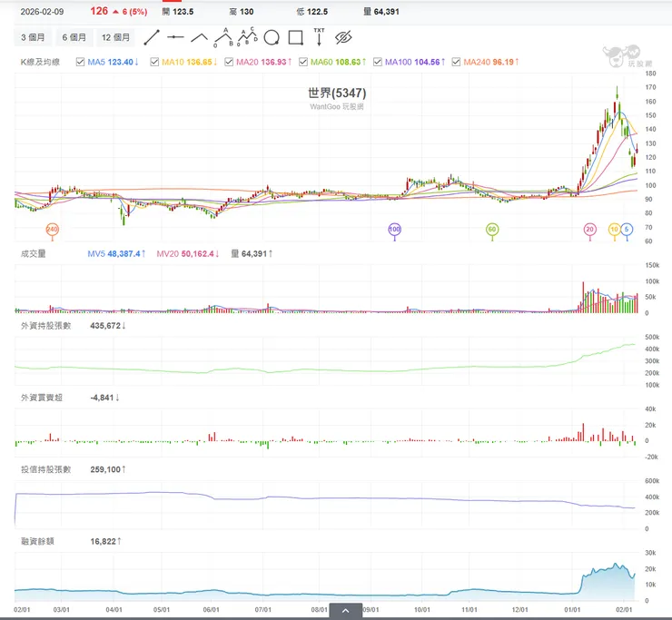Select the trend line drawing tool
This screenshot has height=620, width=672.
[152, 38]
